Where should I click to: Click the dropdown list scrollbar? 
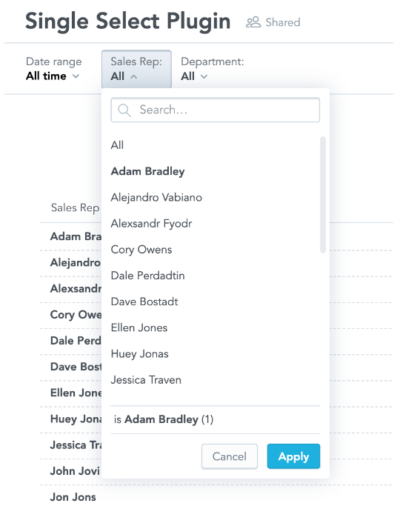323,195
